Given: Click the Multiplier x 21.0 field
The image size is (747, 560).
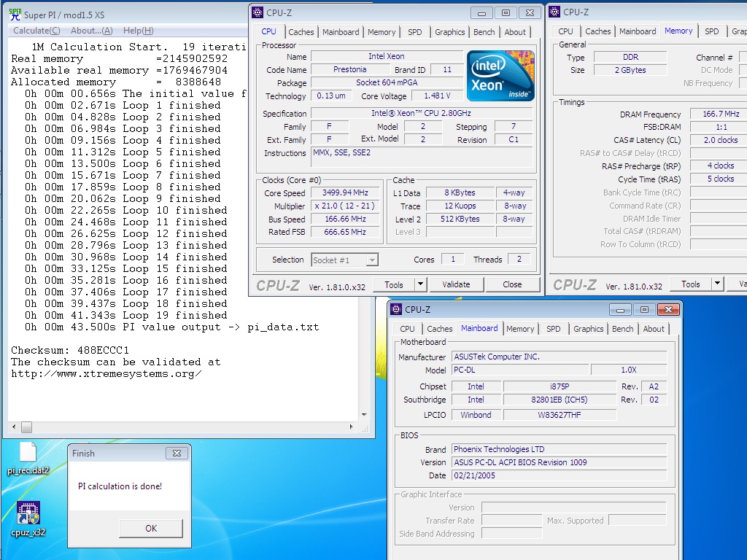Looking at the screenshot, I should pos(345,206).
